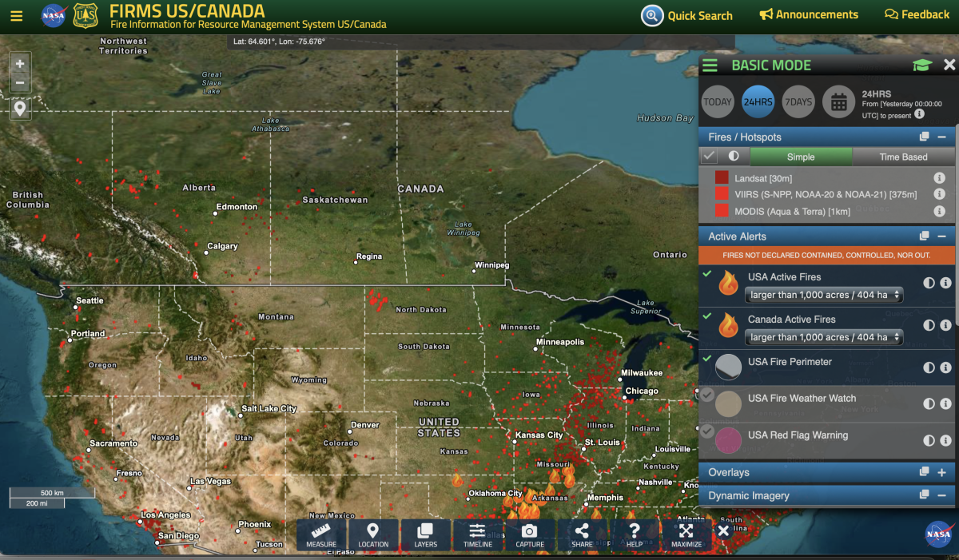Open the Timeline tool
Image resolution: width=959 pixels, height=560 pixels.
point(477,534)
